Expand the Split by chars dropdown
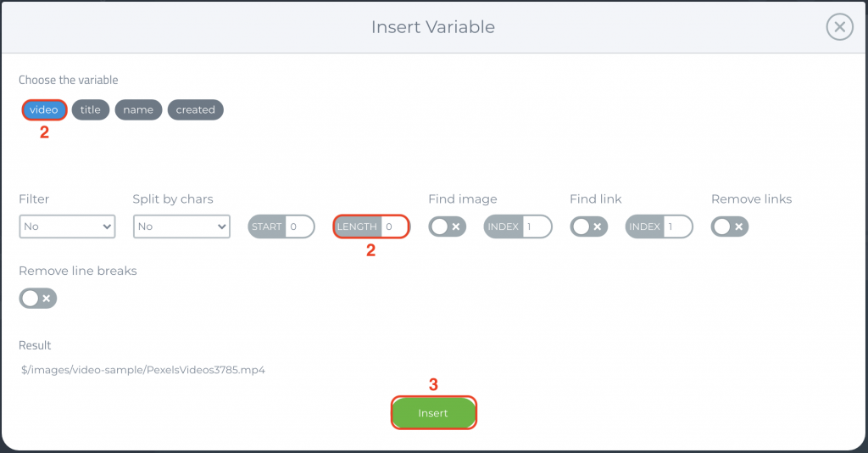The width and height of the screenshot is (868, 453). click(181, 226)
